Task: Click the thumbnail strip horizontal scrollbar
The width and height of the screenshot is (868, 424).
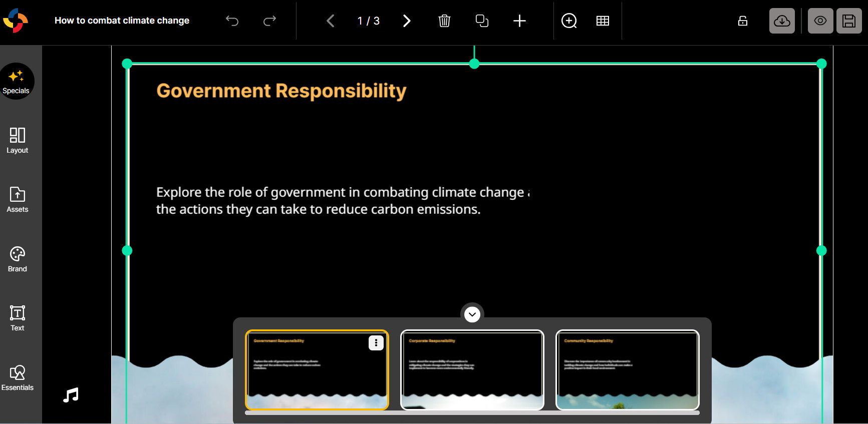Action: coord(472,413)
